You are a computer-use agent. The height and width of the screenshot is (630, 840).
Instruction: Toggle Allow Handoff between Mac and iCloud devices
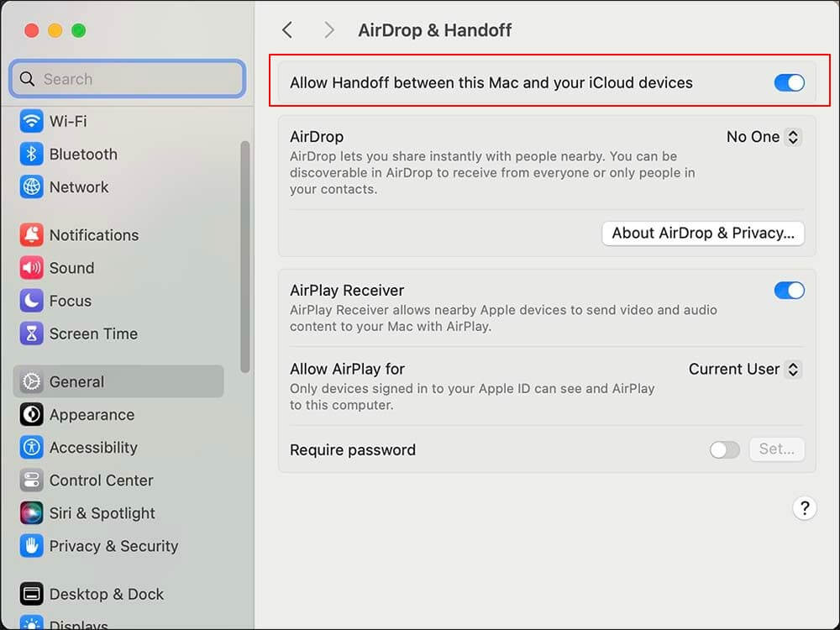coord(788,82)
